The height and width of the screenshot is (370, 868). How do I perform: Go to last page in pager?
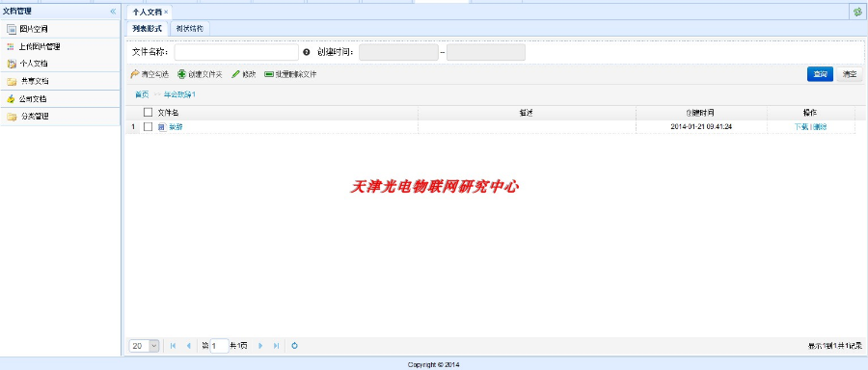(x=276, y=346)
